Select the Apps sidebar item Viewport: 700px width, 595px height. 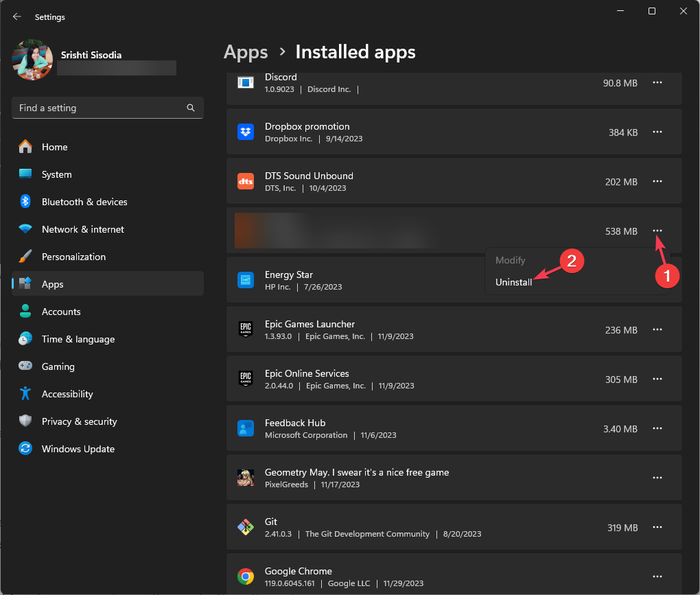pyautogui.click(x=108, y=284)
